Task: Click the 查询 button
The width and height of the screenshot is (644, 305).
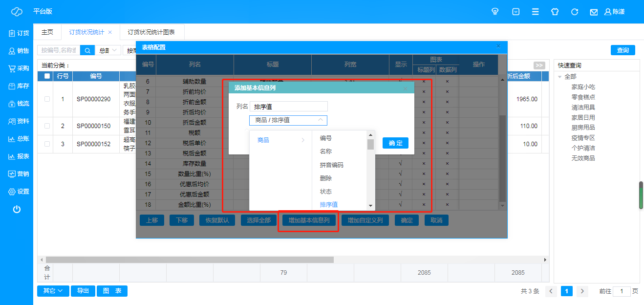Action: coord(623,50)
